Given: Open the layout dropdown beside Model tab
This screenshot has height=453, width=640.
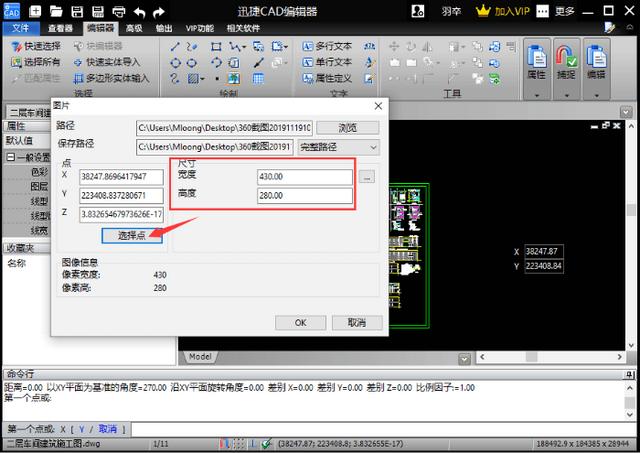Looking at the screenshot, I should point(464,359).
